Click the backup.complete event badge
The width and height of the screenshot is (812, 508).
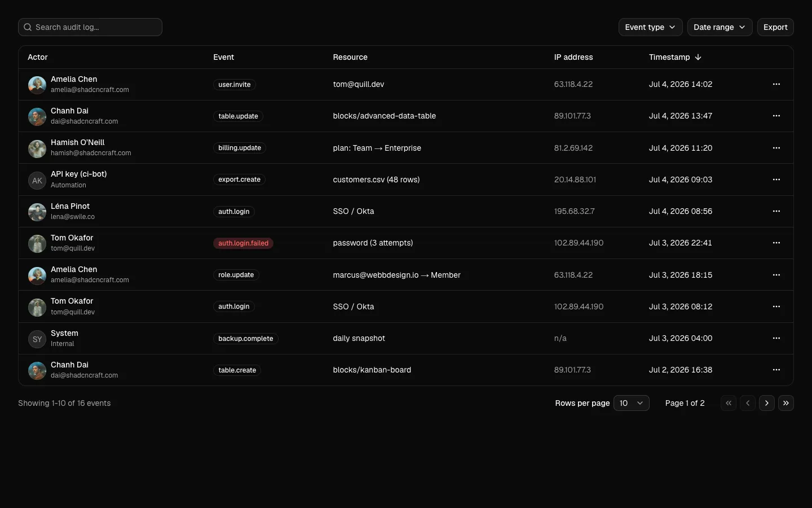pos(246,339)
